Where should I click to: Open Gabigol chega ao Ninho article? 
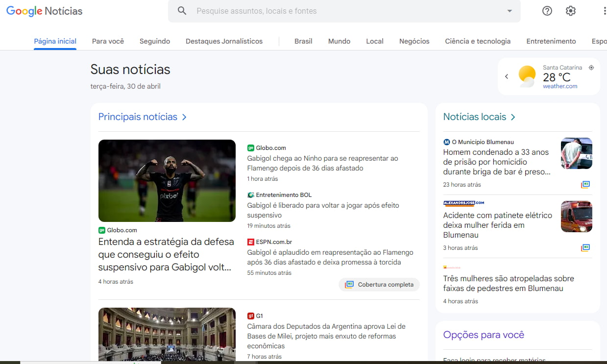click(322, 163)
